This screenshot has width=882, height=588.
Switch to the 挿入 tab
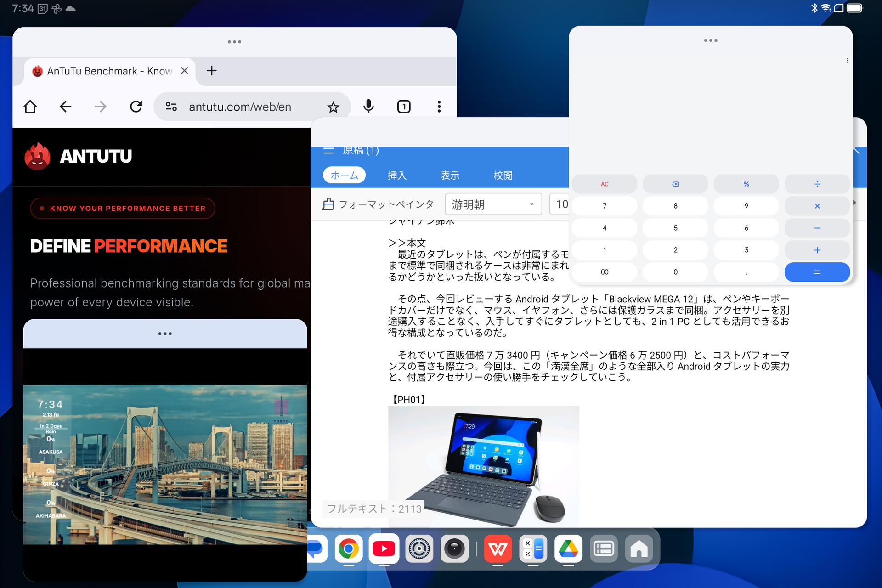tap(397, 175)
